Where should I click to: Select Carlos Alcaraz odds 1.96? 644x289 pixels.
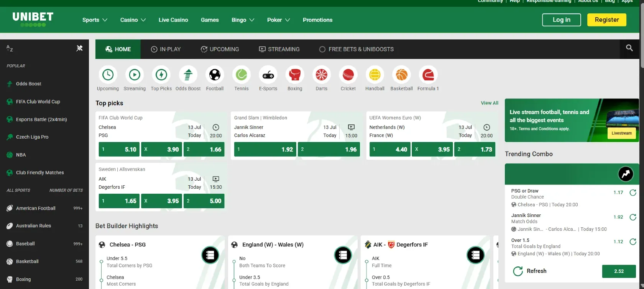329,149
